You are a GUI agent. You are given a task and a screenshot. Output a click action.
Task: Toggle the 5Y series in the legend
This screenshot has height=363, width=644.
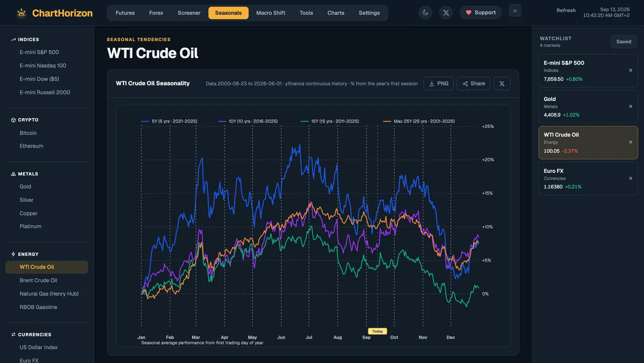click(x=169, y=121)
